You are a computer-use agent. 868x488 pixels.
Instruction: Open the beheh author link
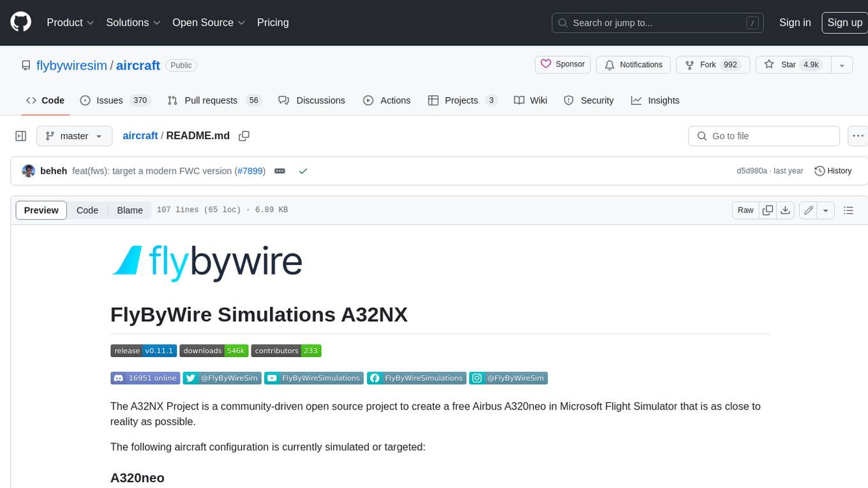pyautogui.click(x=54, y=171)
